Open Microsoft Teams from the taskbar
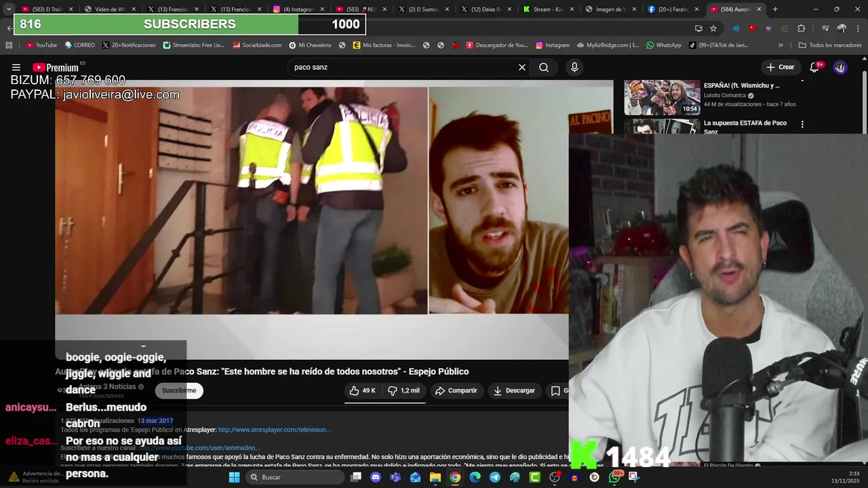868x488 pixels. click(x=395, y=477)
